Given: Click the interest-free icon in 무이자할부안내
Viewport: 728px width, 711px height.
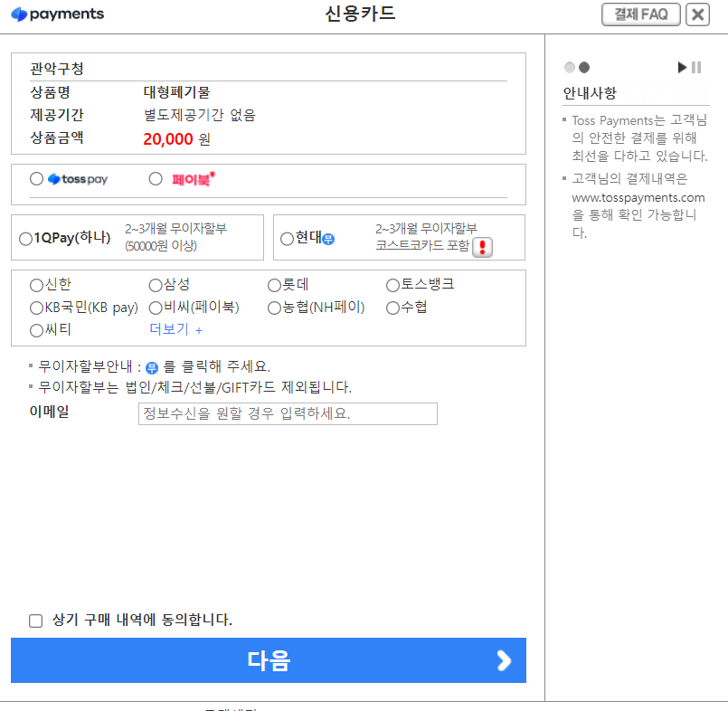Looking at the screenshot, I should [152, 368].
